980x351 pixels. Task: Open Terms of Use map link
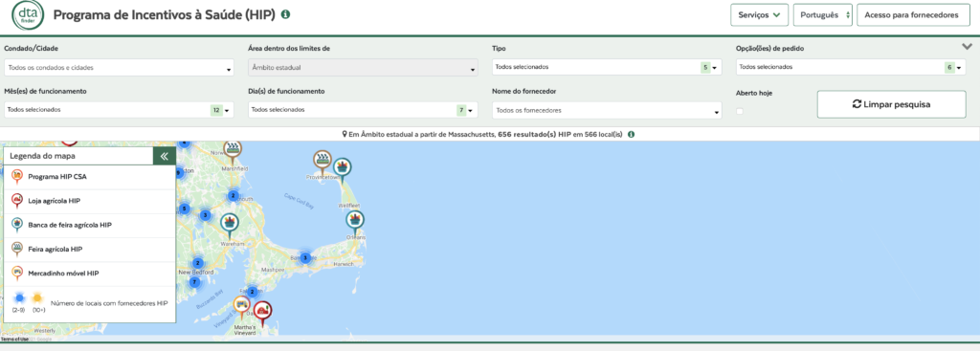tap(13, 340)
